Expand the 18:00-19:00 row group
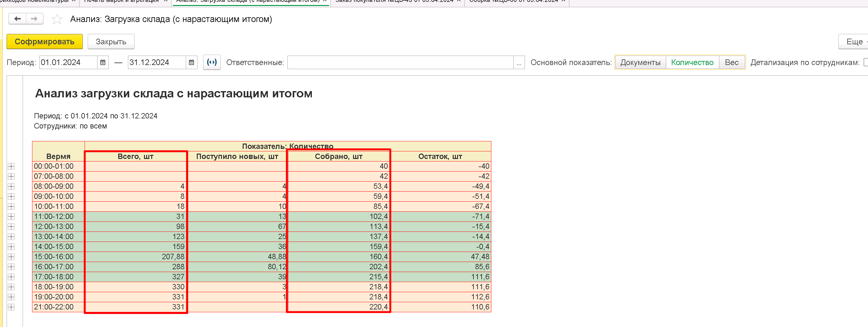The height and width of the screenshot is (327, 868). click(11, 287)
